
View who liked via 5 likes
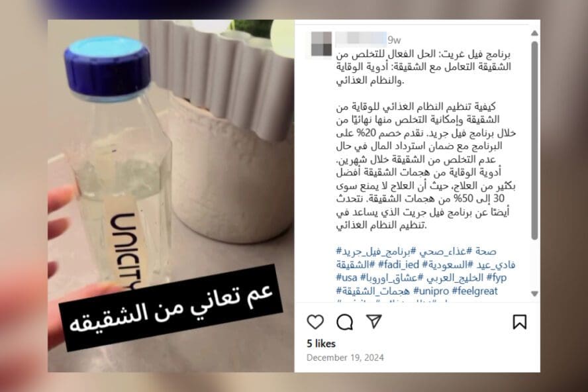[320, 344]
